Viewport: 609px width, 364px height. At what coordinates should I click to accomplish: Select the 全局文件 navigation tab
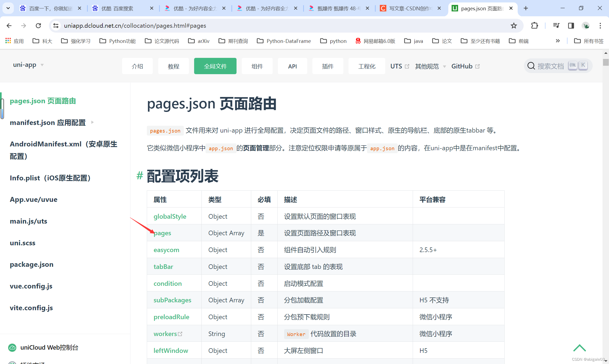click(x=215, y=66)
